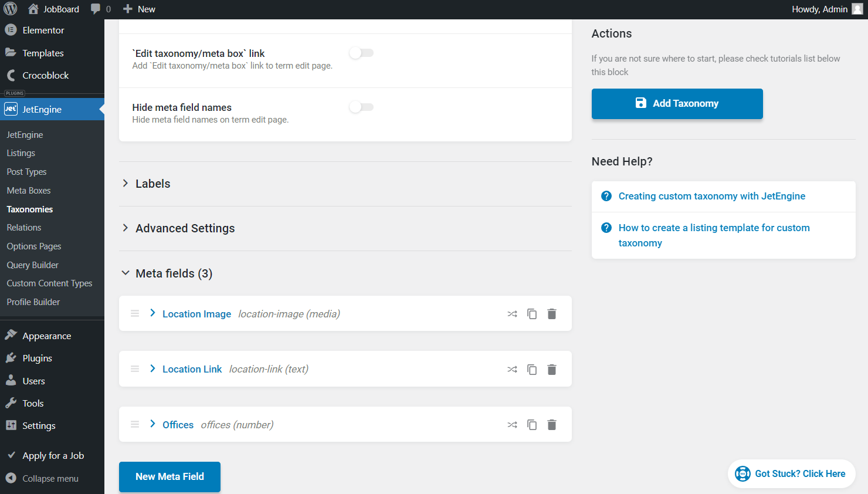Open Profile Builder submenu item
The width and height of the screenshot is (868, 494).
click(x=33, y=302)
